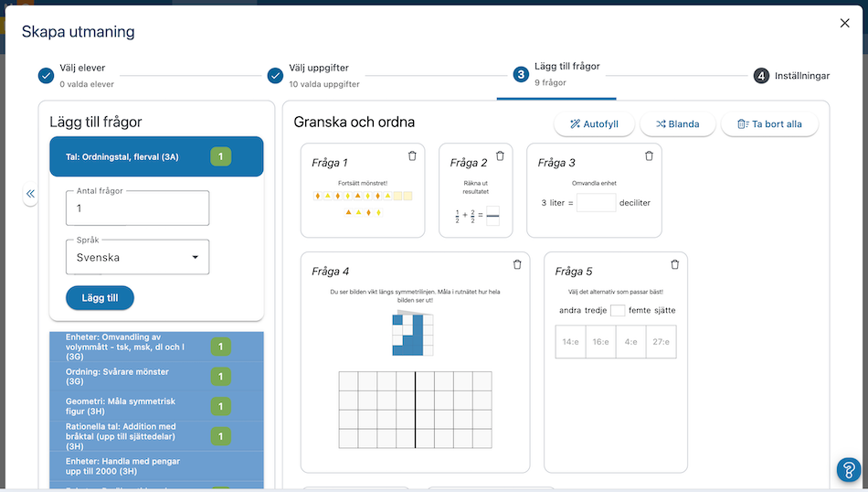This screenshot has width=868, height=492.
Task: Open step 4 Inställningar
Action: (x=791, y=76)
